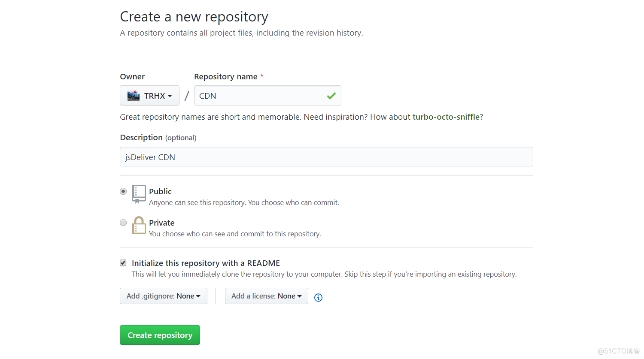Click the Public option label text
Image resolution: width=644 pixels, height=359 pixels.
(x=160, y=191)
